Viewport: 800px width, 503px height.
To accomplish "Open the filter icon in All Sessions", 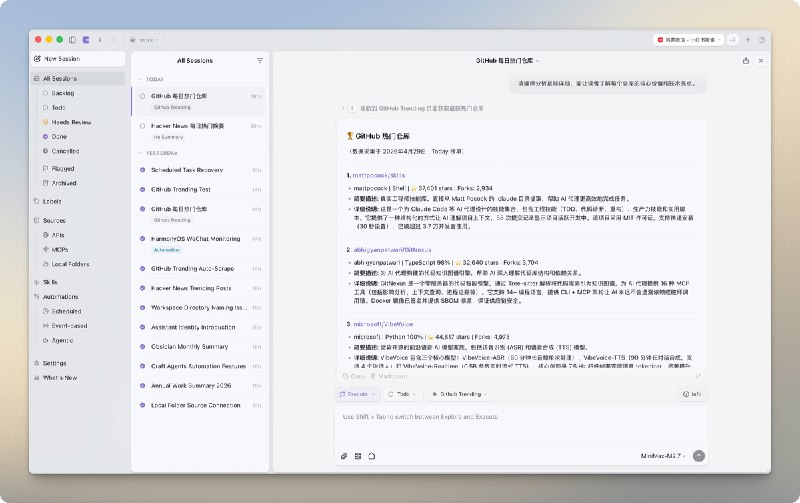I will (260, 61).
